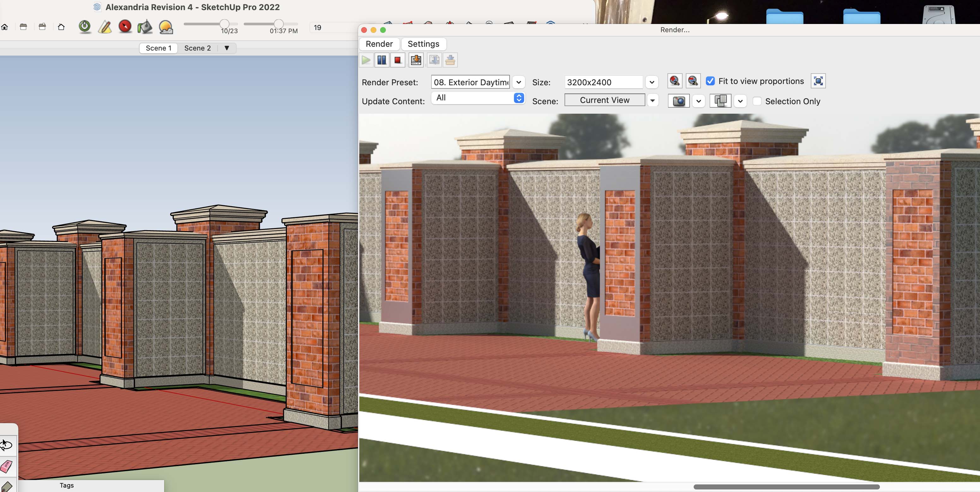Viewport: 980px width, 492px height.
Task: Adjust the shadow time slider at 01:37 PM
Action: tap(278, 24)
